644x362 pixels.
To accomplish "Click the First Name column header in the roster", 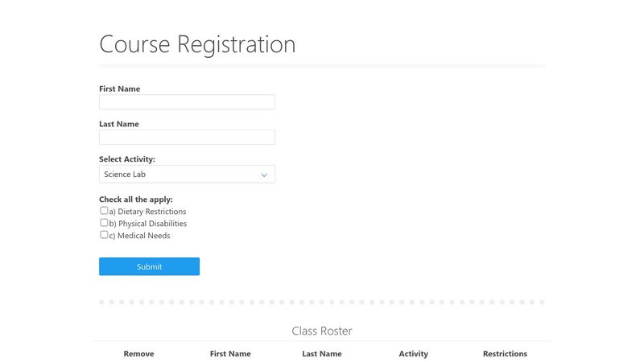I will point(230,354).
